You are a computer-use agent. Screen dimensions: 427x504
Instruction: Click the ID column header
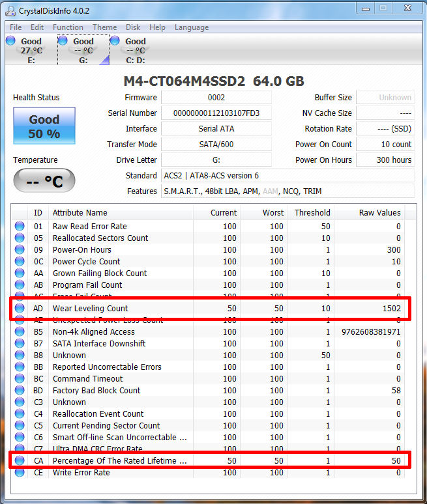[38, 212]
